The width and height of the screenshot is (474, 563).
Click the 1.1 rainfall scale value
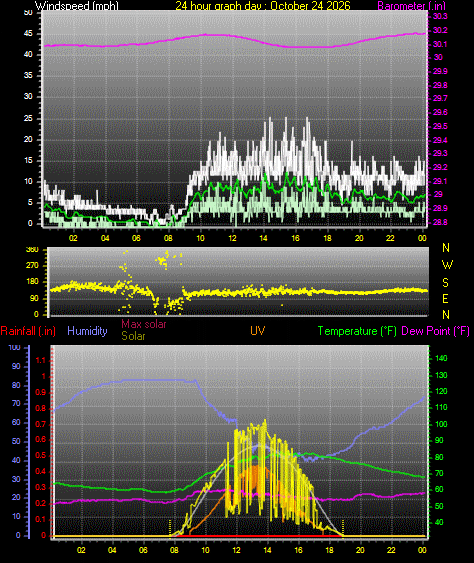pos(41,360)
